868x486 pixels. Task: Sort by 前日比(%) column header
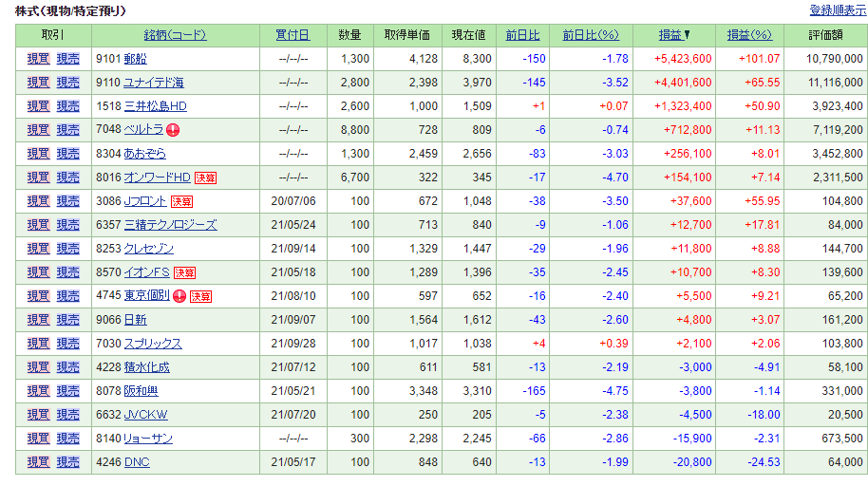[x=591, y=35]
